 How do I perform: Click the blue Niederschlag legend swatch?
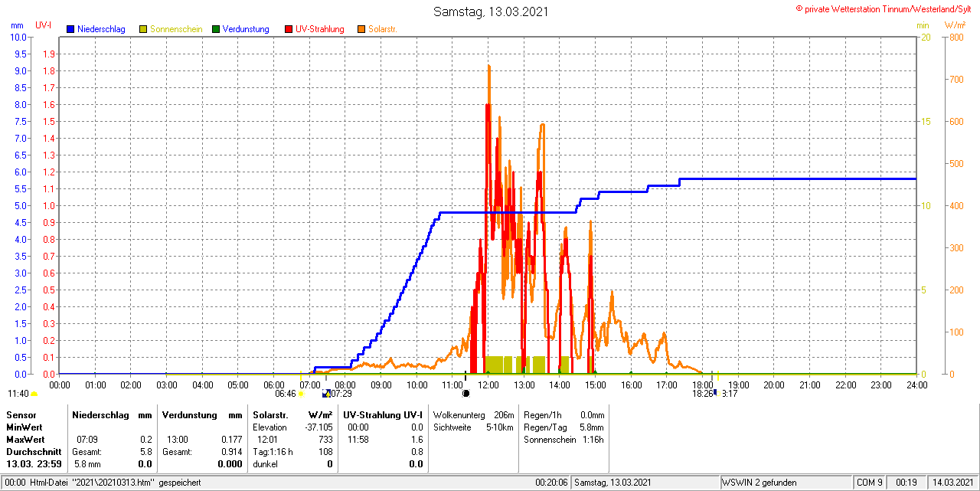(70, 29)
